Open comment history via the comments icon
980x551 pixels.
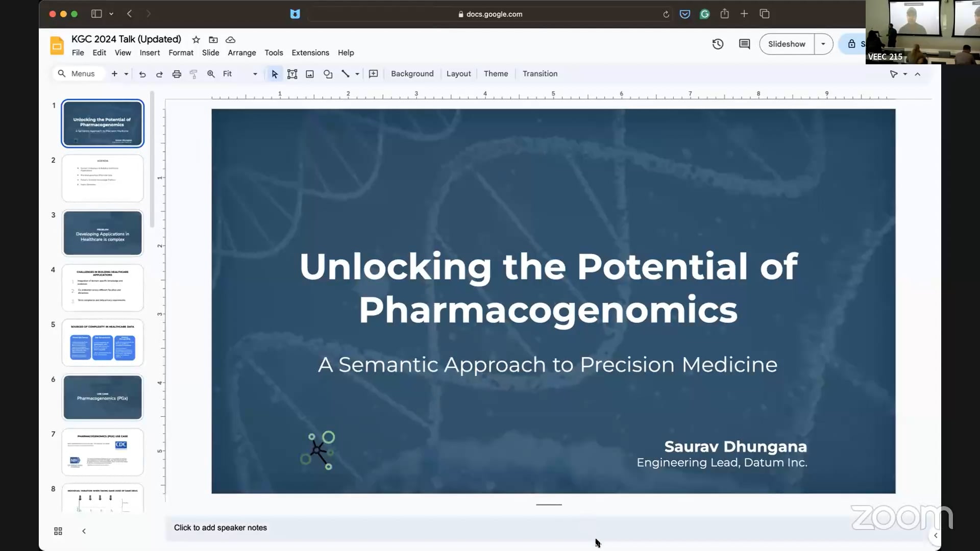tap(744, 44)
